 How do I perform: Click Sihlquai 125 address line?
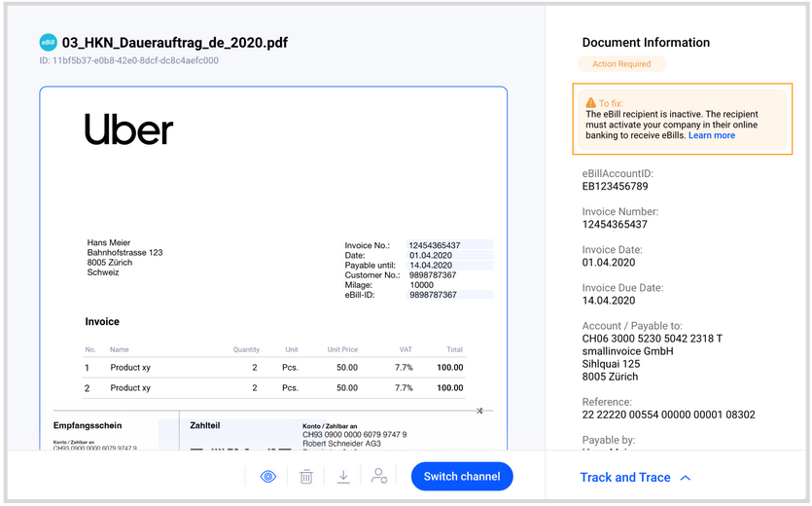click(611, 364)
